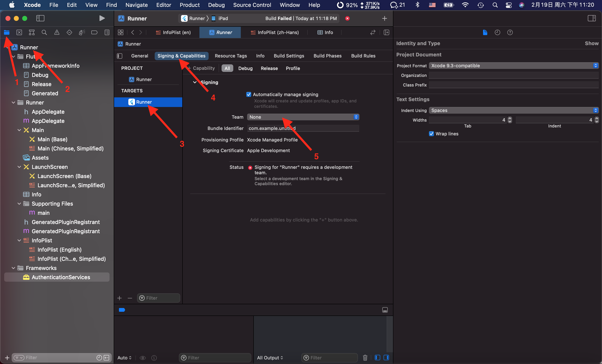Collapse the Runner group folder
The image size is (602, 364).
pos(13,102)
